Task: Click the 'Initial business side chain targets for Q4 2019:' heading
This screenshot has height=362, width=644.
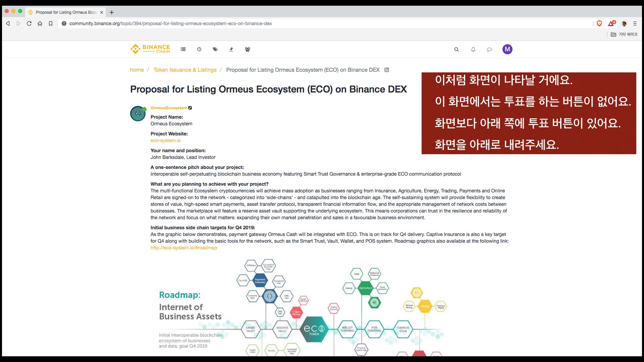Action: [203, 228]
